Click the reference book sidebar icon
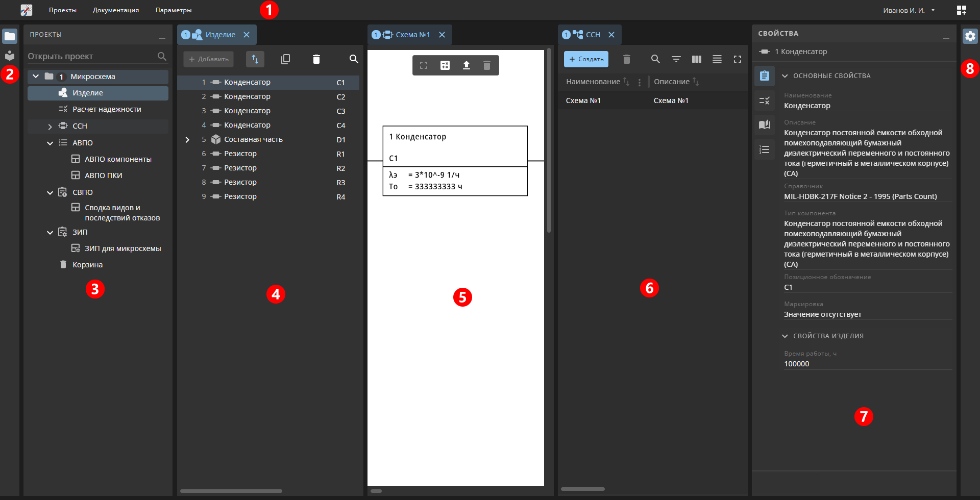Viewport: 980px width, 500px height. click(x=10, y=56)
